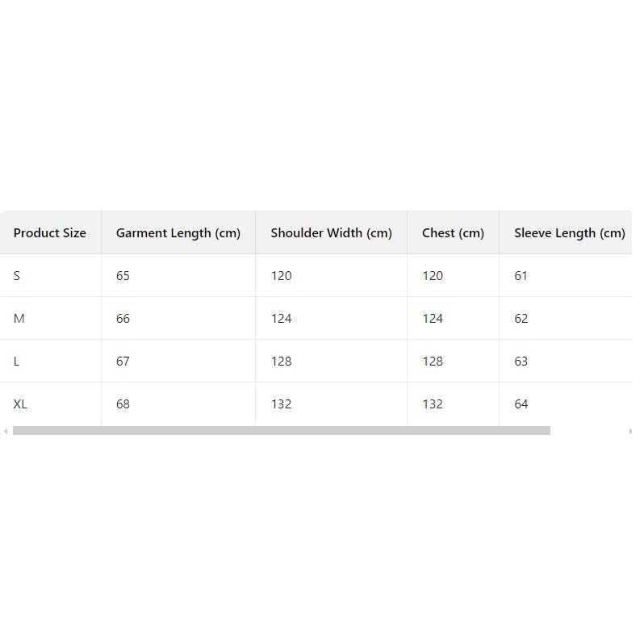The image size is (644, 644).
Task: Click the left scroll arrow of the table
Action: click(6, 431)
